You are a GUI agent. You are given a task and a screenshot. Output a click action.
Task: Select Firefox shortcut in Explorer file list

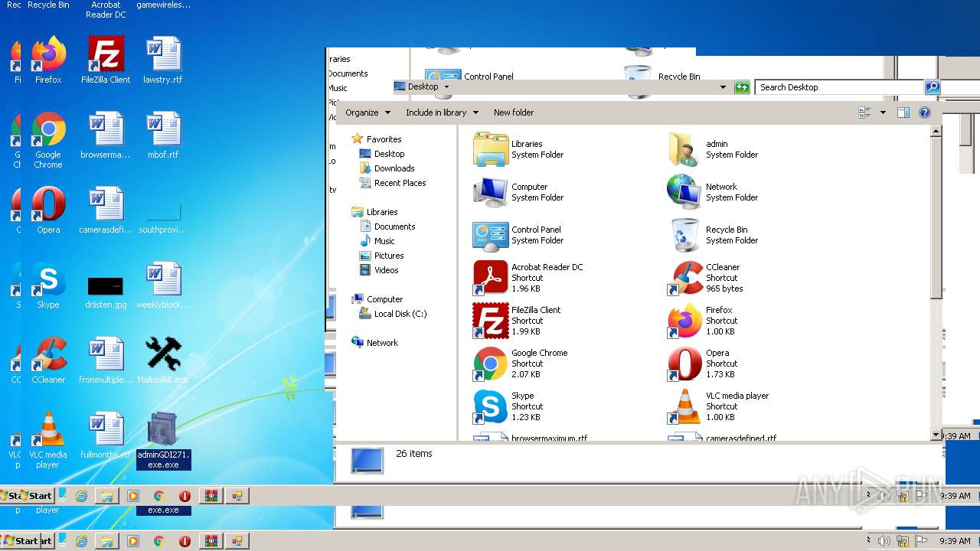[x=701, y=321]
